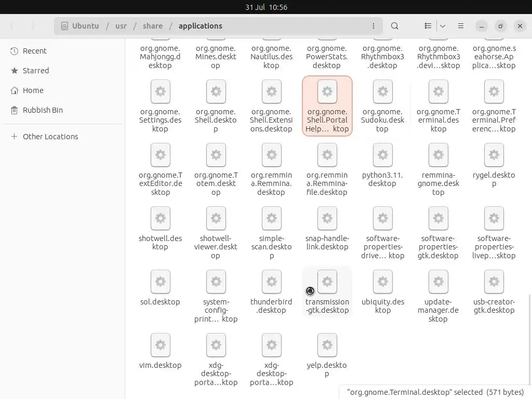Click the org.gnome.Rhythmbox3.desktop file name

point(382,57)
